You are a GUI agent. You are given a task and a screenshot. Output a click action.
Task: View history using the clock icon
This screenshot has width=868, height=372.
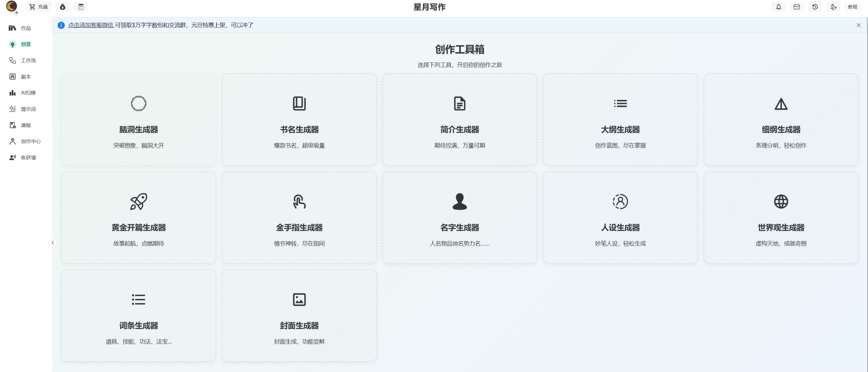tap(815, 7)
